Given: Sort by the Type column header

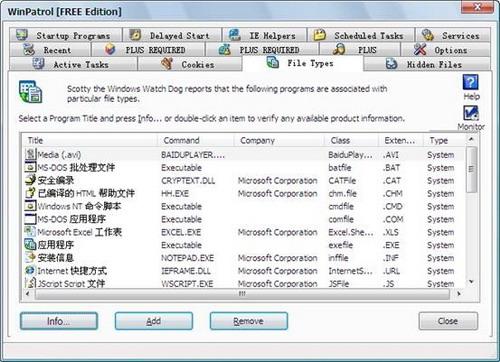Looking at the screenshot, I should point(445,140).
